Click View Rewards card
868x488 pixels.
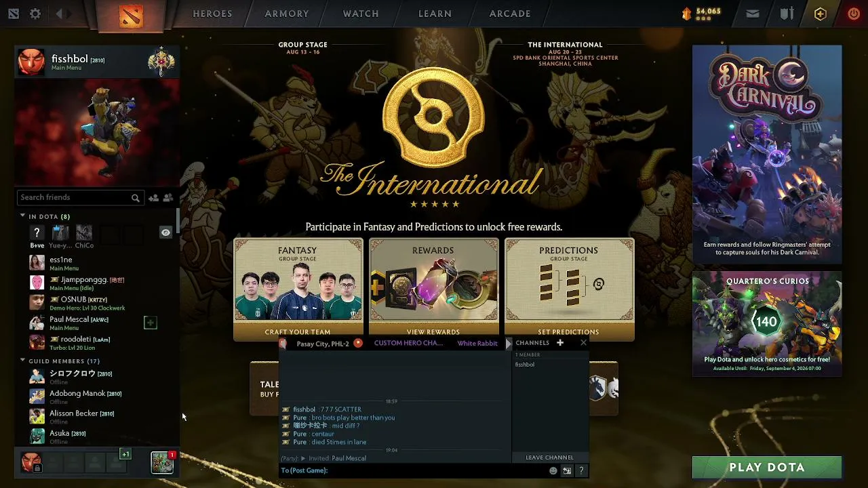pos(434,289)
